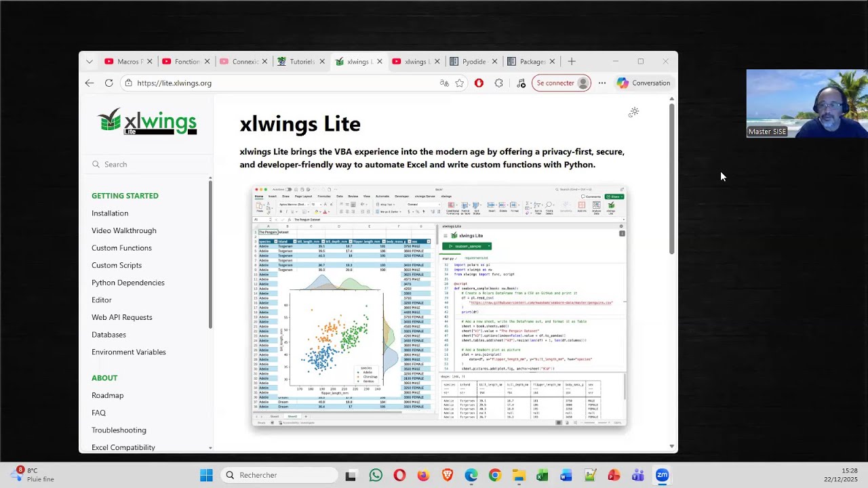Open Opera browser from the taskbar

click(399, 475)
